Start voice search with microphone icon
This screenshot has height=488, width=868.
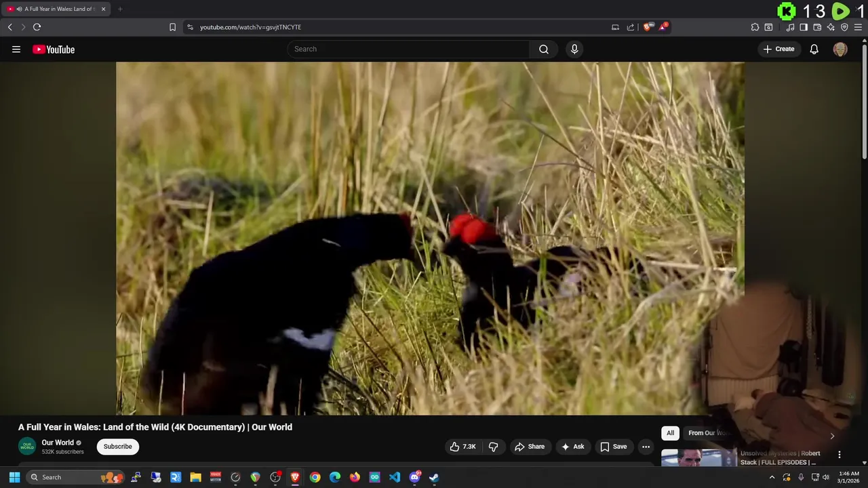click(x=574, y=49)
